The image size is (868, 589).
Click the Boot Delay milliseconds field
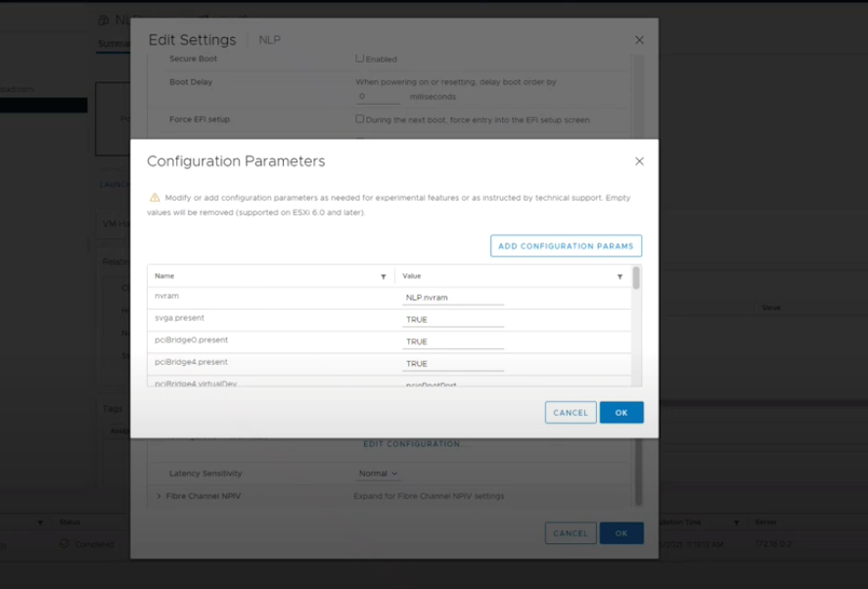point(379,97)
